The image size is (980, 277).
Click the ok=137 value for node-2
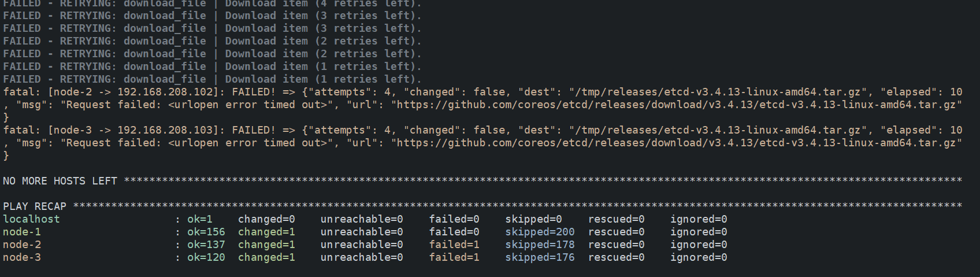click(x=206, y=245)
